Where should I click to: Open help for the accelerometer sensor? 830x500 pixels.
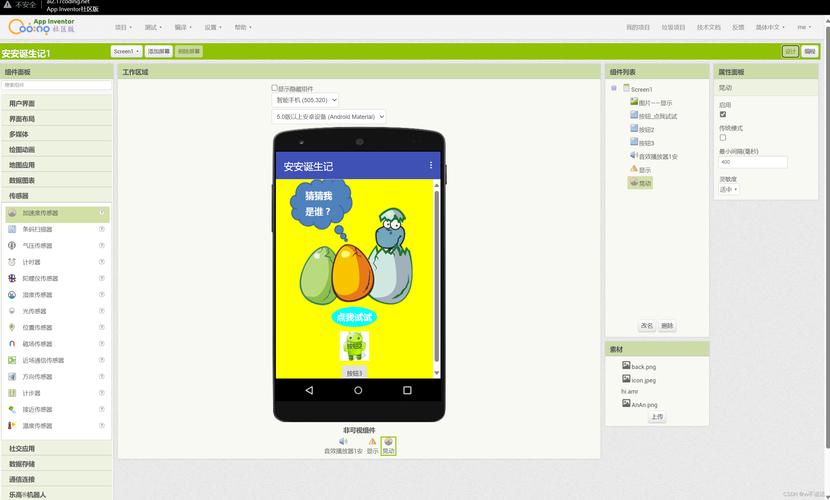point(102,213)
